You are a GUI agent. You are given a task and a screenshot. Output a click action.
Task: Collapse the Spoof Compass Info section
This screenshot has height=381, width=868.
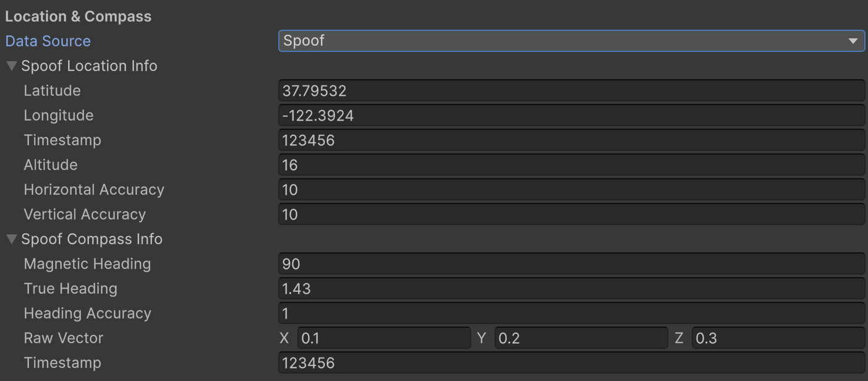(x=11, y=239)
